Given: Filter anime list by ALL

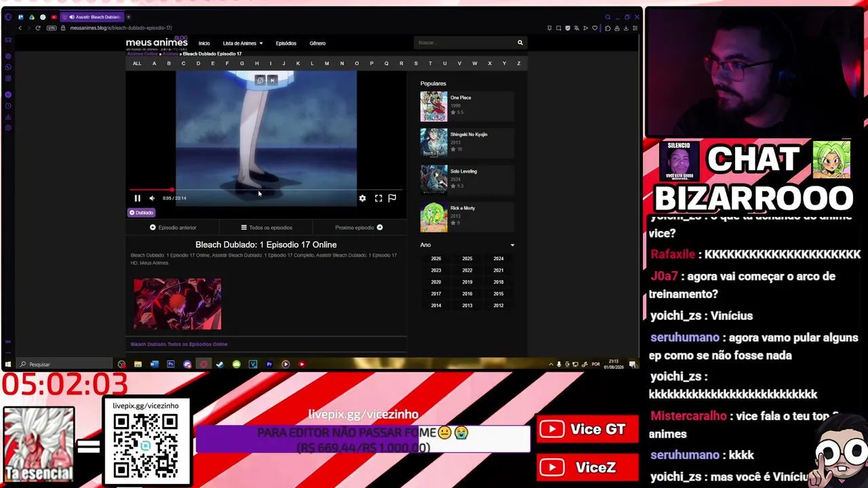Looking at the screenshot, I should (x=137, y=64).
